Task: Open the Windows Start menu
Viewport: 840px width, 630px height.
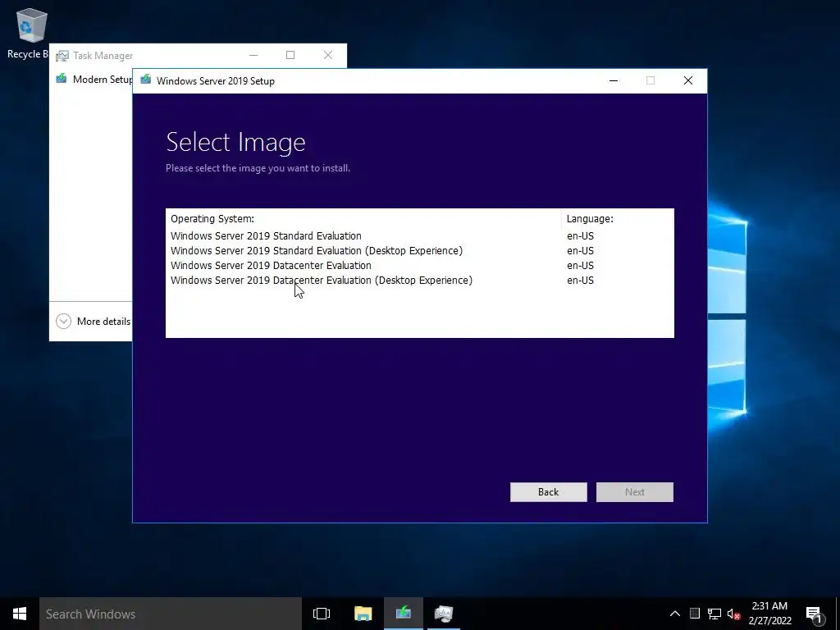Action: (20, 614)
